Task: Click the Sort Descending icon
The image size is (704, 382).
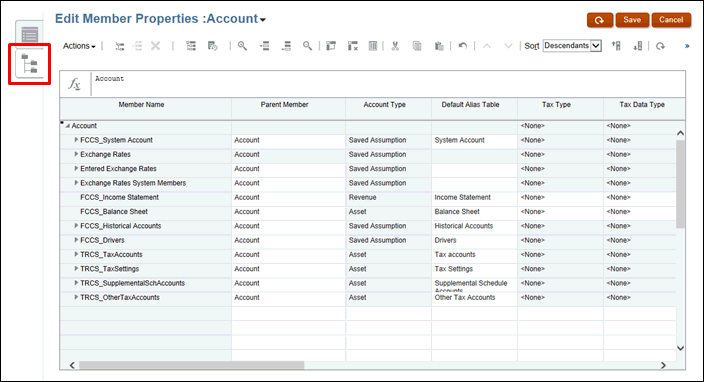Action: pos(638,46)
